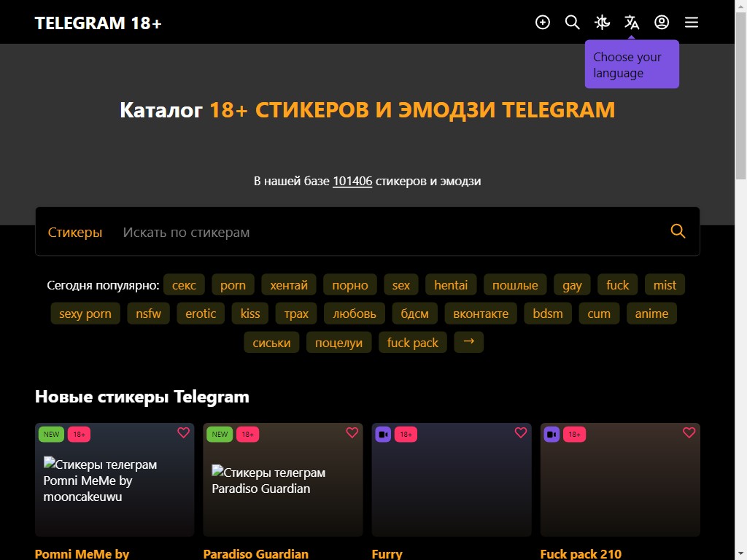This screenshot has height=560, width=747.
Task: Open the language selection icon
Action: [632, 23]
